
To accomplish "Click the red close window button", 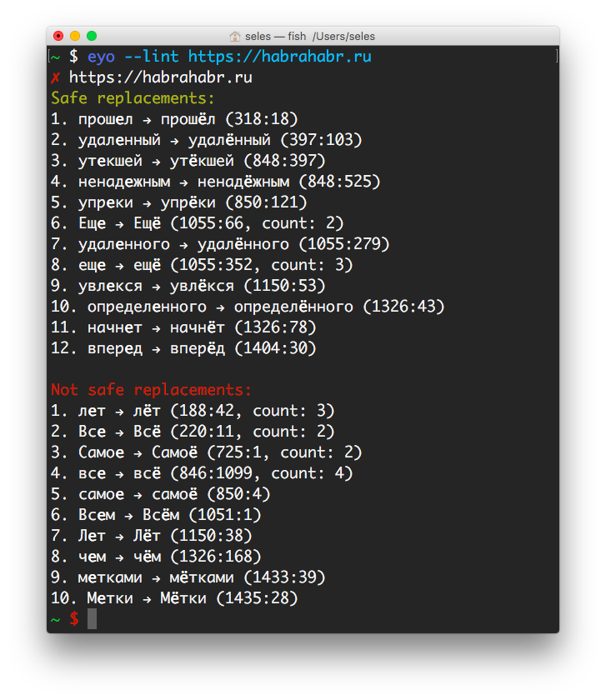I will (x=58, y=36).
